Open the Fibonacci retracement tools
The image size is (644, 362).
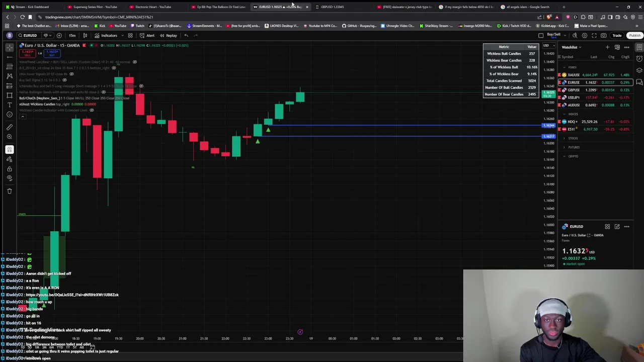[x=10, y=66]
